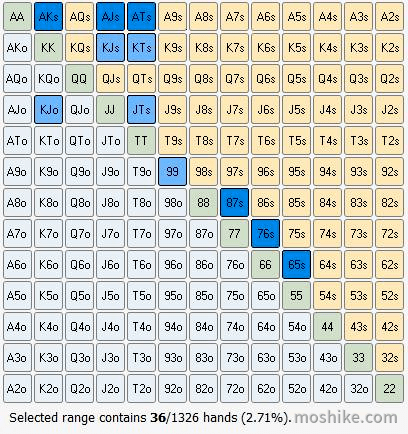408x434 pixels.
Task: Add QTs to the range
Action: point(141,79)
